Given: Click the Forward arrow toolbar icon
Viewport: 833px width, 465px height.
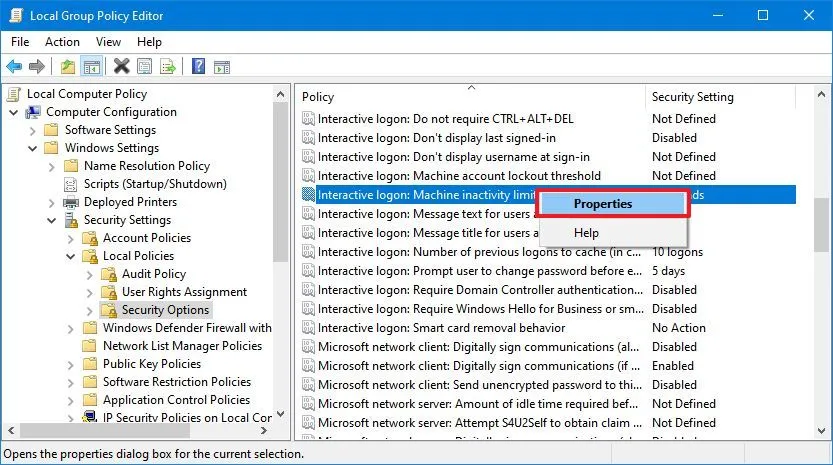Looking at the screenshot, I should pyautogui.click(x=37, y=66).
